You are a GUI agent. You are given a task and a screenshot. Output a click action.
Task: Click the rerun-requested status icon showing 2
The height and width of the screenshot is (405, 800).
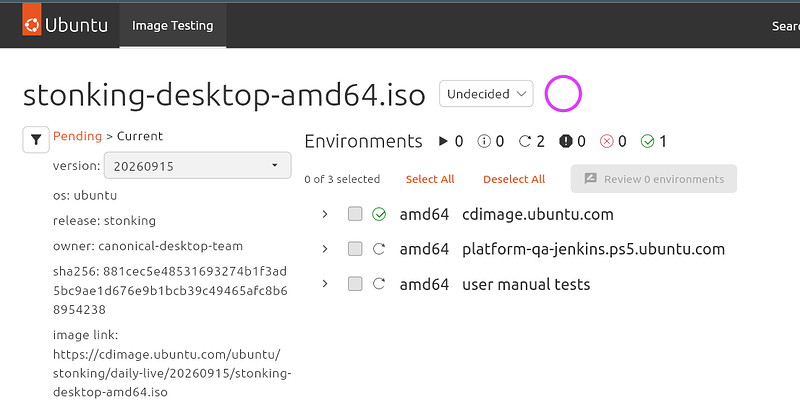[x=524, y=141]
